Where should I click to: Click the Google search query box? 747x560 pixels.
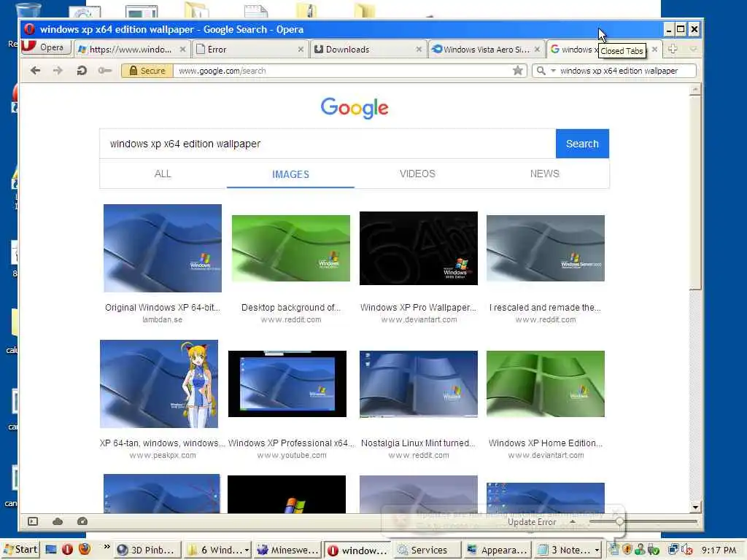[328, 144]
